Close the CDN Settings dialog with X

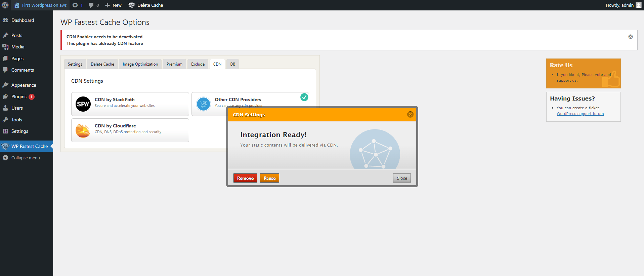click(x=410, y=114)
